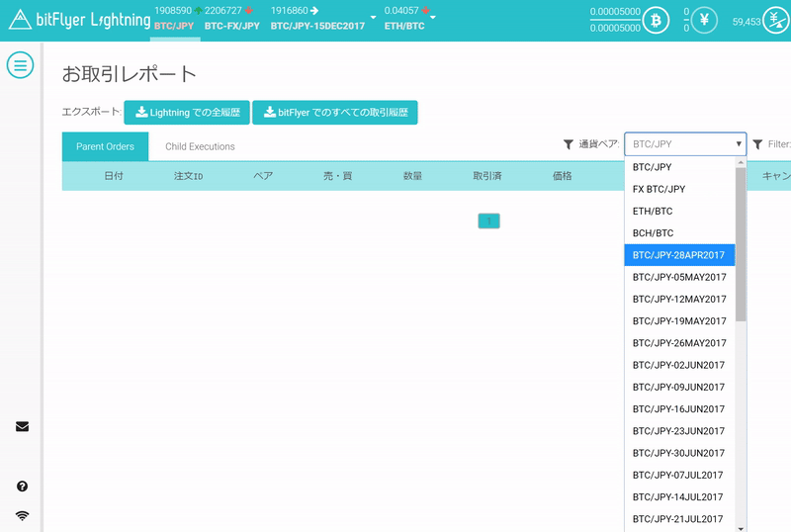Click the dropdown list scroll-down arrow
The width and height of the screenshot is (791, 532).
(741, 528)
